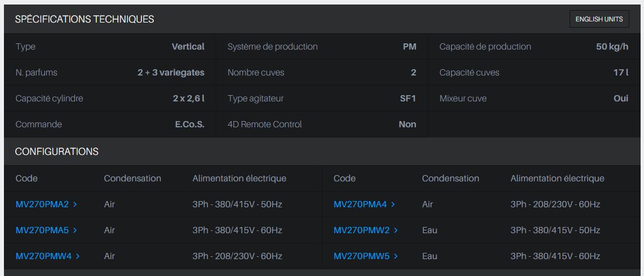Click the chevron arrow beside MV270PMW4
Viewport: 644px width, 276px height.
[x=78, y=256]
